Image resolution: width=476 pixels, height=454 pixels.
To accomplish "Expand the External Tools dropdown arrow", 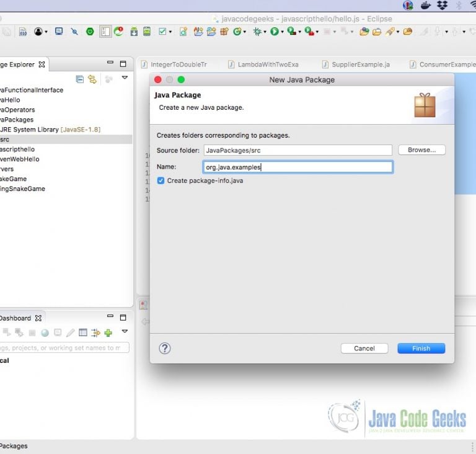I will coord(317,32).
